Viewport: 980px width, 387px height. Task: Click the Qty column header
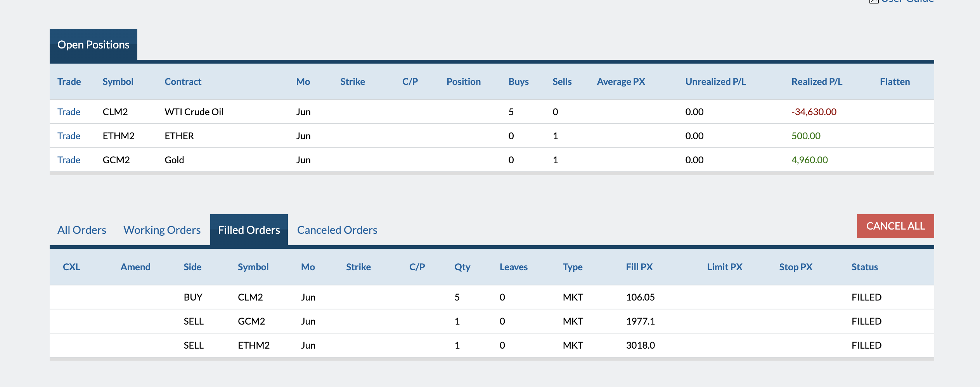[462, 267]
